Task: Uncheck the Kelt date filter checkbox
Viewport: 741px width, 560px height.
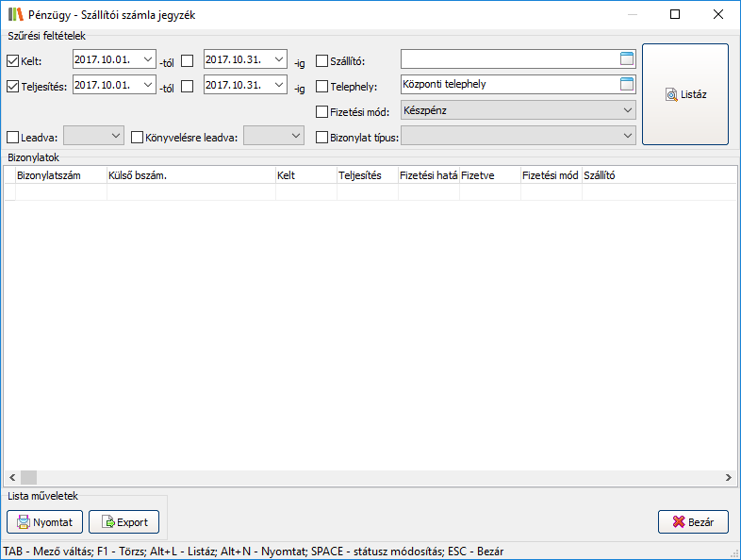Action: (13, 61)
